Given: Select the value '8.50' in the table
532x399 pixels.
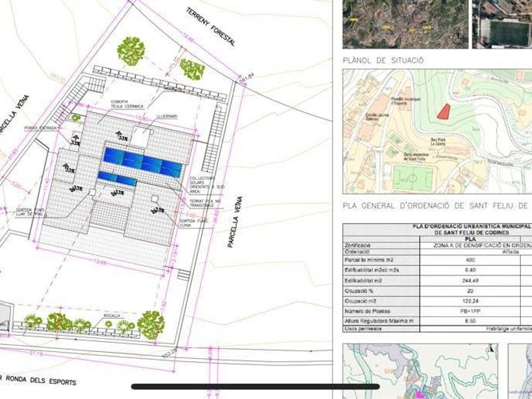Looking at the screenshot, I should click(470, 321).
